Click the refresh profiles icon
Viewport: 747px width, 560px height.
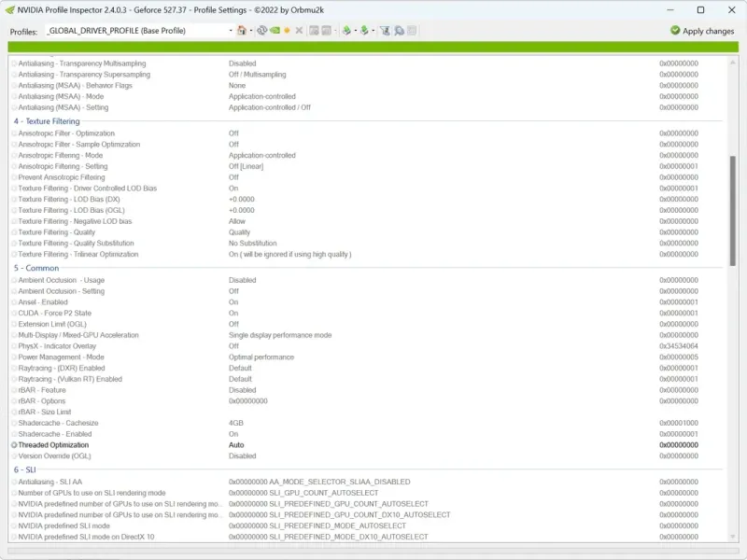261,31
